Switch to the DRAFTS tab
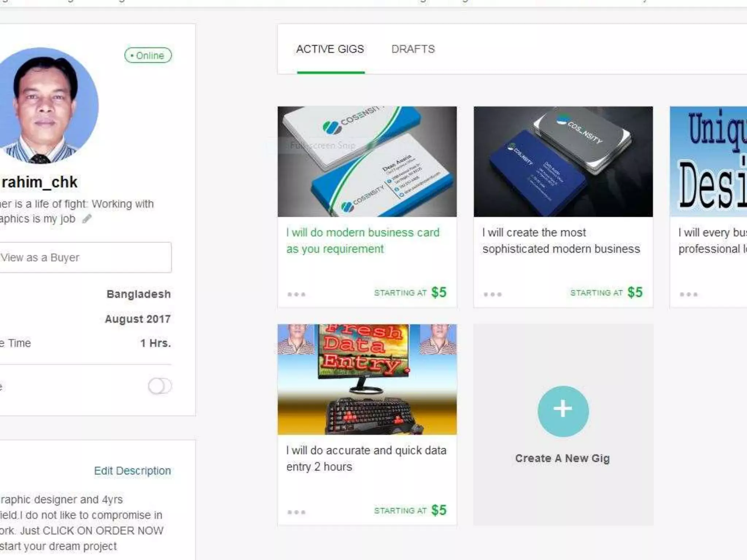 [x=413, y=49]
